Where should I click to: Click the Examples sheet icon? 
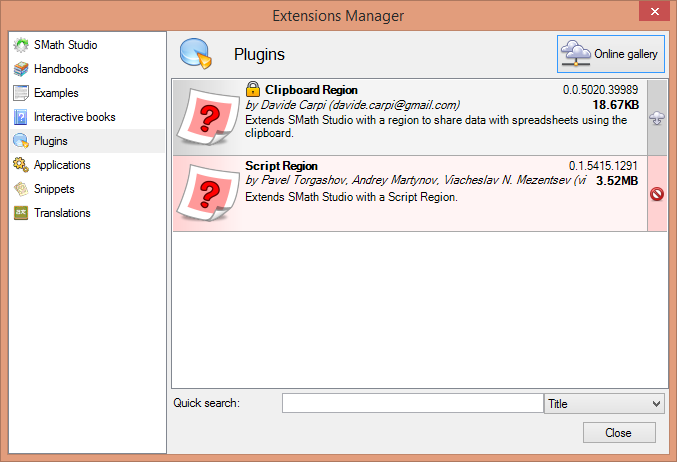point(20,93)
